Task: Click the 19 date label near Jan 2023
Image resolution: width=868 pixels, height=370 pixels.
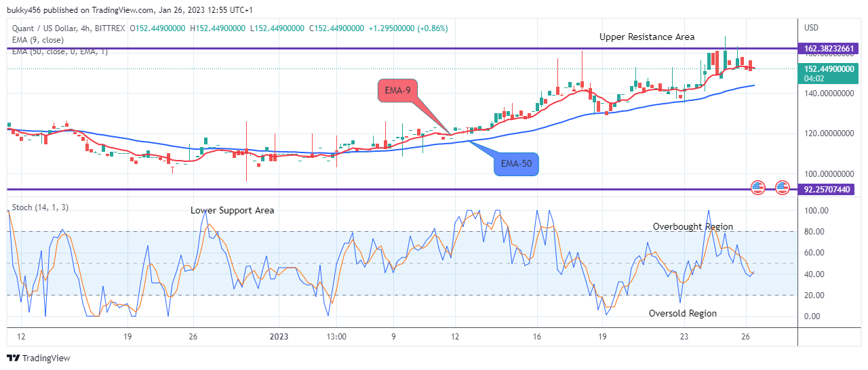Action: pyautogui.click(x=602, y=336)
